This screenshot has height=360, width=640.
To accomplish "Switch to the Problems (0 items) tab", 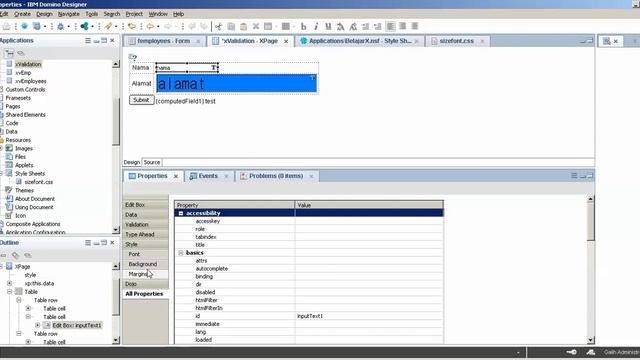I will pyautogui.click(x=276, y=176).
